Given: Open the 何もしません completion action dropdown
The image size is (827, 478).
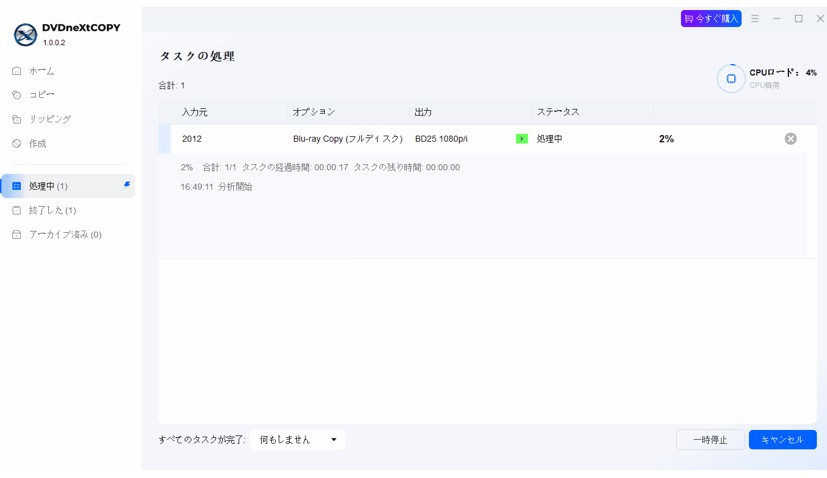Looking at the screenshot, I should point(297,439).
